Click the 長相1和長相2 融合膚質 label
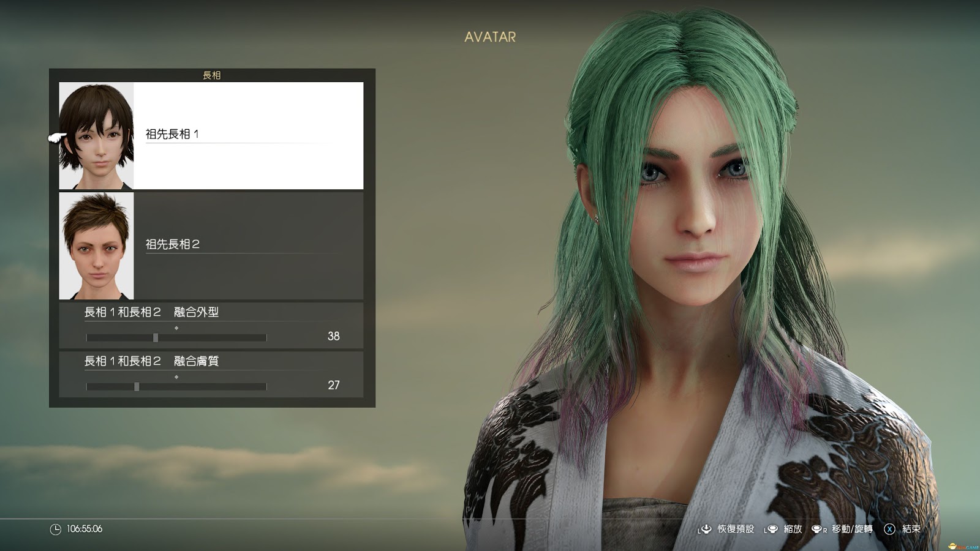This screenshot has height=551, width=980. tap(151, 361)
